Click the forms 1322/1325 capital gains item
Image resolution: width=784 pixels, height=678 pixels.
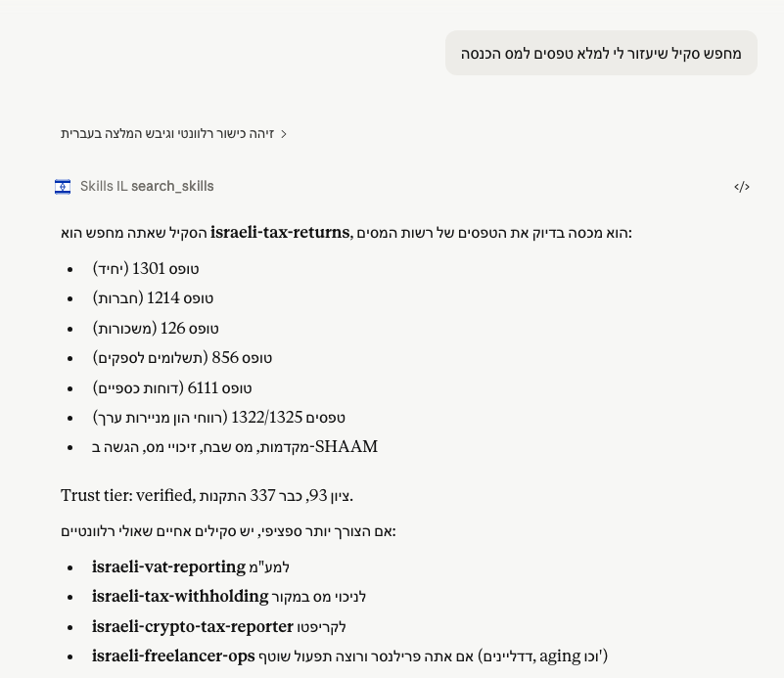219,417
